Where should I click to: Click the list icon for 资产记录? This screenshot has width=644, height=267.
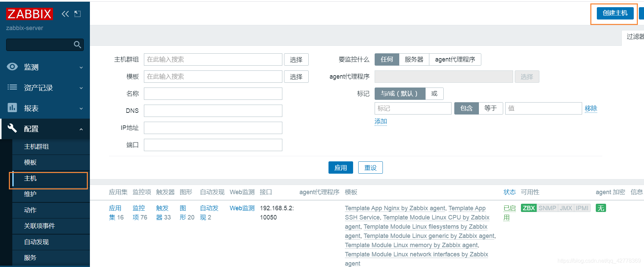(x=12, y=87)
